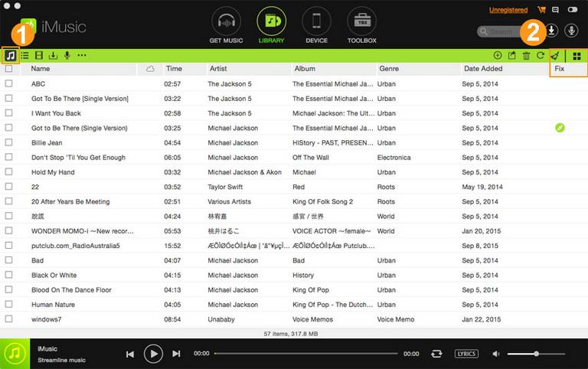Viewport: 588px width, 369px height.
Task: Check the box for Human Nature
Action: 8,304
